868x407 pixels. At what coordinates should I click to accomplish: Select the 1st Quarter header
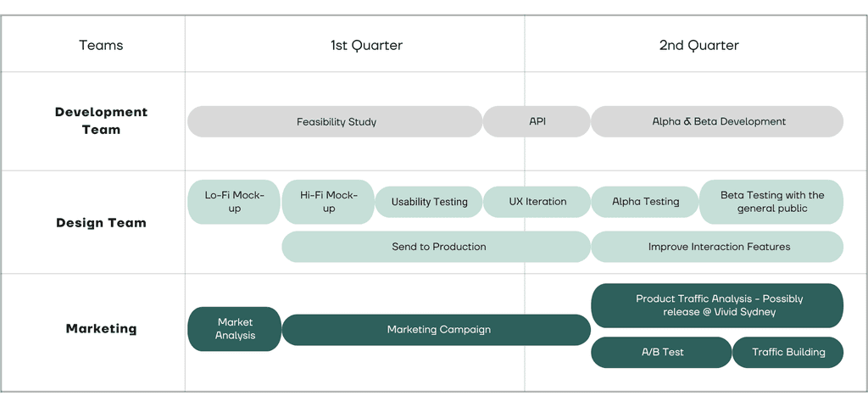pyautogui.click(x=366, y=45)
